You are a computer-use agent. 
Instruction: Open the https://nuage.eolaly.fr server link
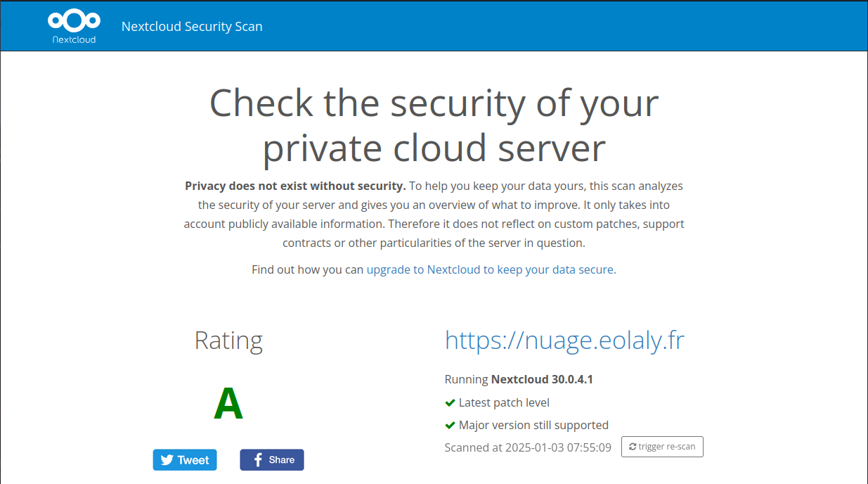564,340
